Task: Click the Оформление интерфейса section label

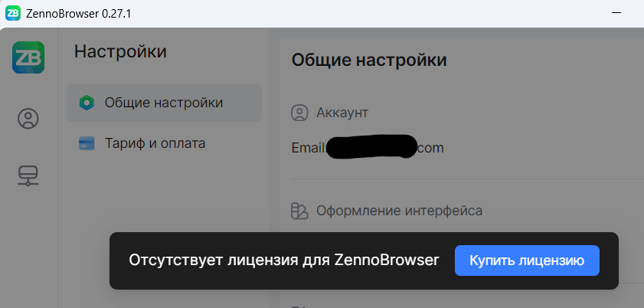Action: click(x=399, y=211)
